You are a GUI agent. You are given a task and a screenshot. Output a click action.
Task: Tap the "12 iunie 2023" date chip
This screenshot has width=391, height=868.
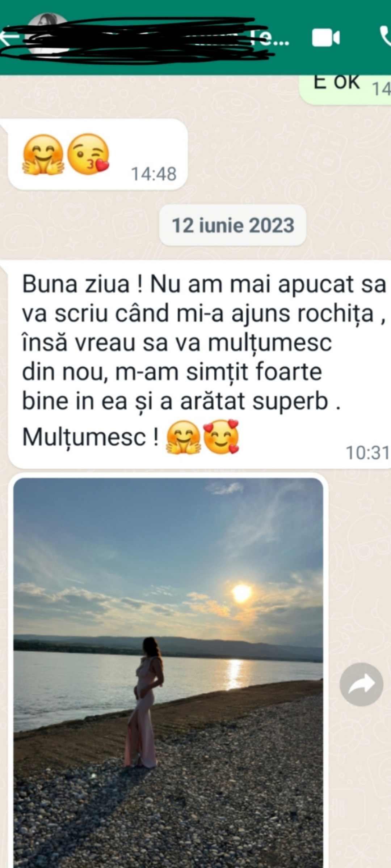(x=233, y=225)
